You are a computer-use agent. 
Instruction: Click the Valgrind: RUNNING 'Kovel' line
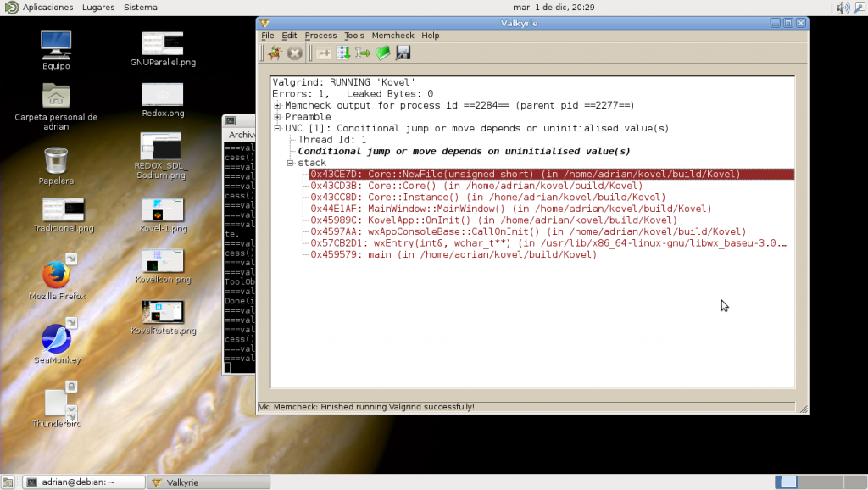coord(344,82)
